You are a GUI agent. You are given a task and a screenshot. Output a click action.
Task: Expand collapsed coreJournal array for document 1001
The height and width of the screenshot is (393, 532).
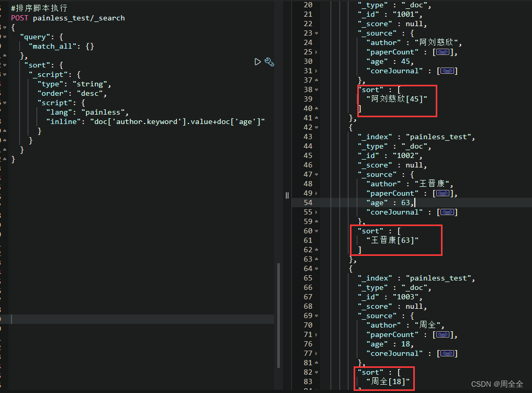447,71
